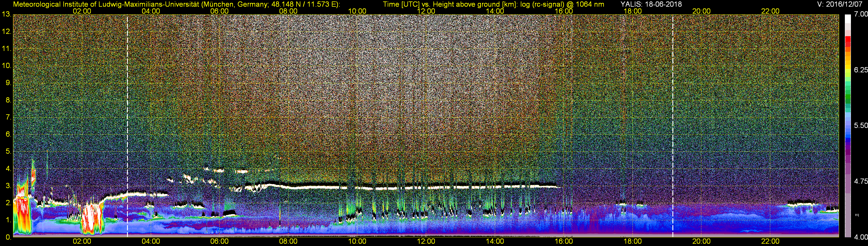Select 16:00 on the upper time axis
Screen dimensions: 868x246
click(x=564, y=11)
